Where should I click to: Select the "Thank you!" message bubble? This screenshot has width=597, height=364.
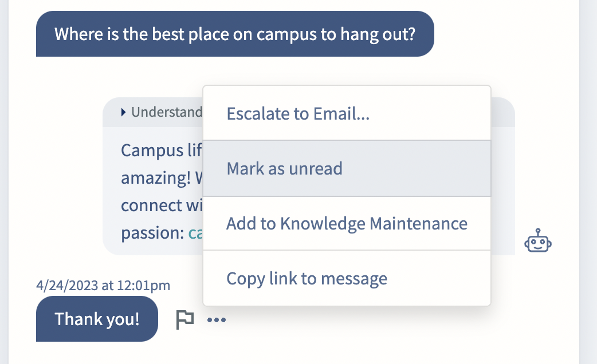[x=97, y=319]
